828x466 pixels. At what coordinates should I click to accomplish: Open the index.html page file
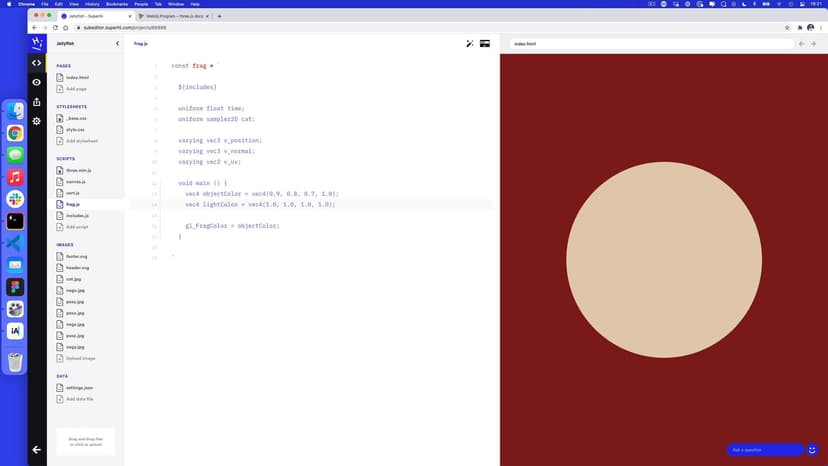tap(76, 77)
